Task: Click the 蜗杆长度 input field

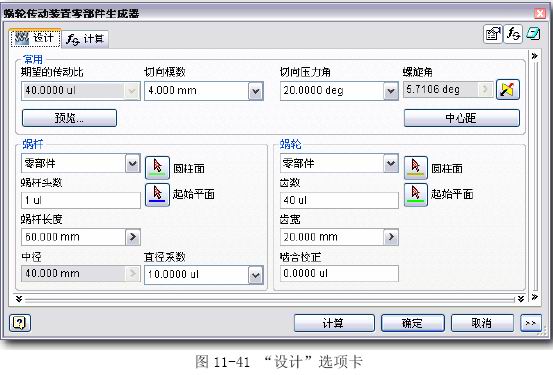Action: [73, 237]
